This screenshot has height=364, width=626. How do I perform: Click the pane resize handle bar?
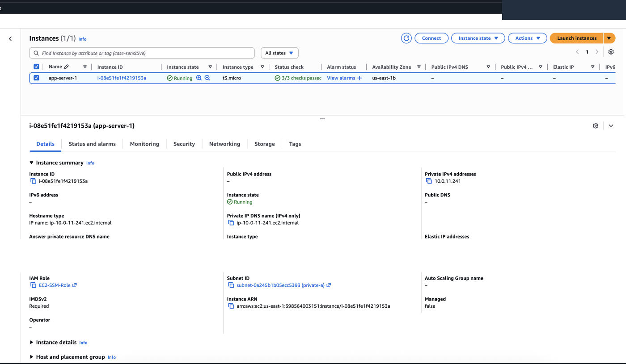pyautogui.click(x=322, y=119)
